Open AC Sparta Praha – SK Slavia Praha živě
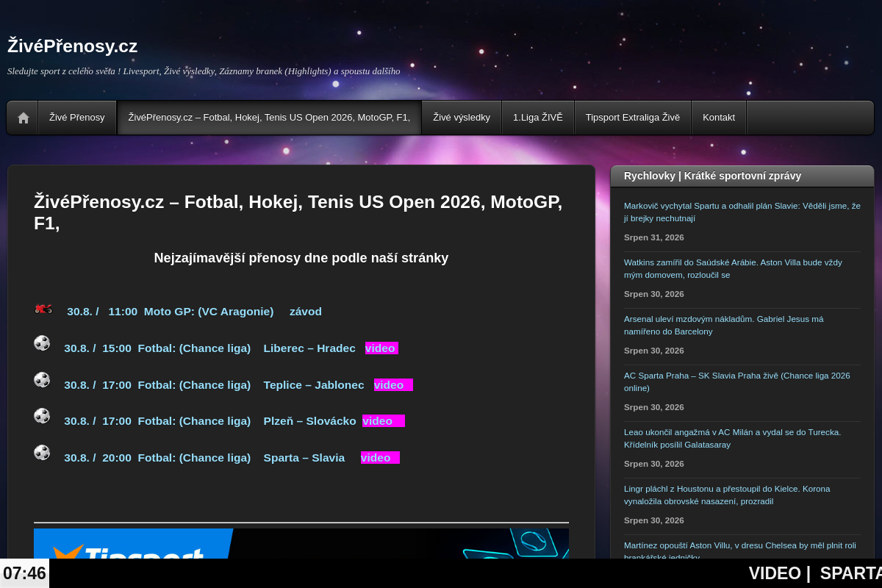Image resolution: width=882 pixels, height=588 pixels. coord(736,381)
